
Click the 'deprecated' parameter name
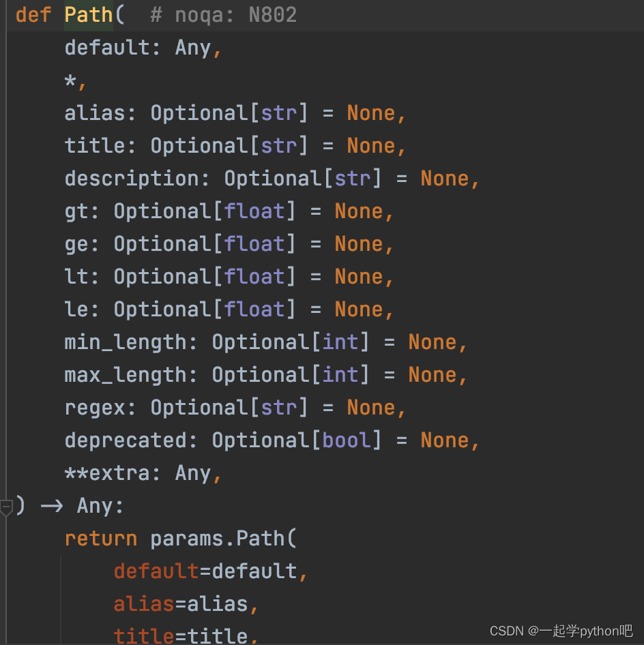[x=125, y=440]
